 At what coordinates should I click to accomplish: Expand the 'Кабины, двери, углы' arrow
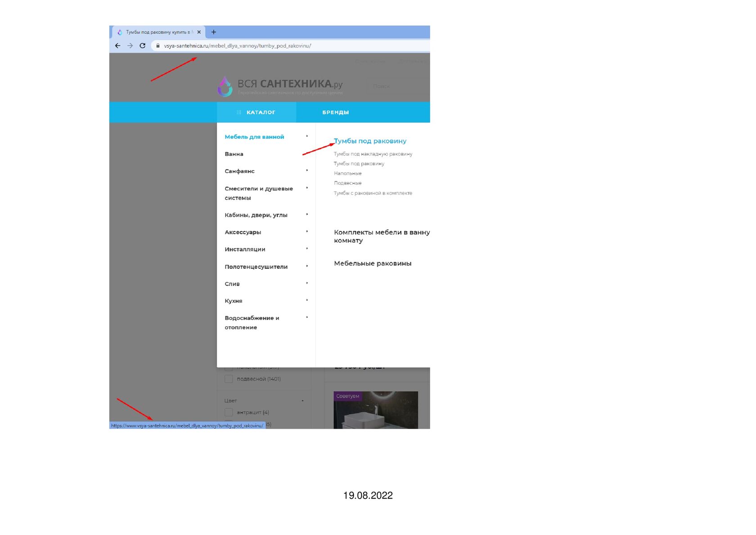[x=307, y=214]
